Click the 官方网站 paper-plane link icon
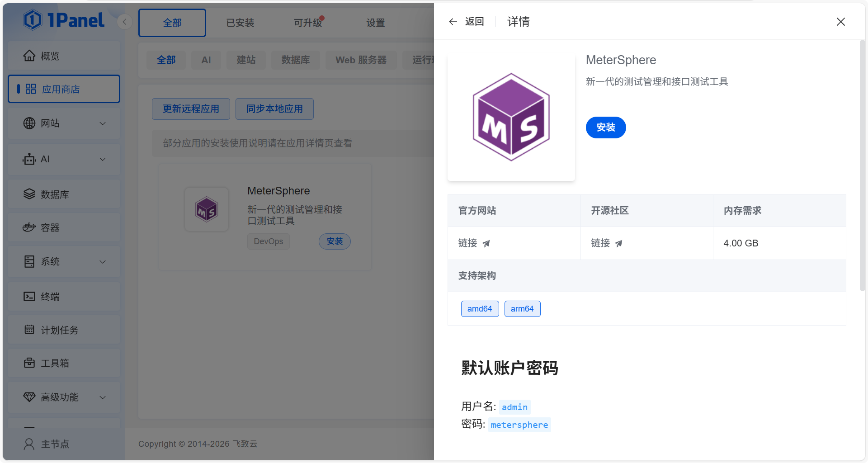Screen dimensions: 868x463 [x=486, y=244]
